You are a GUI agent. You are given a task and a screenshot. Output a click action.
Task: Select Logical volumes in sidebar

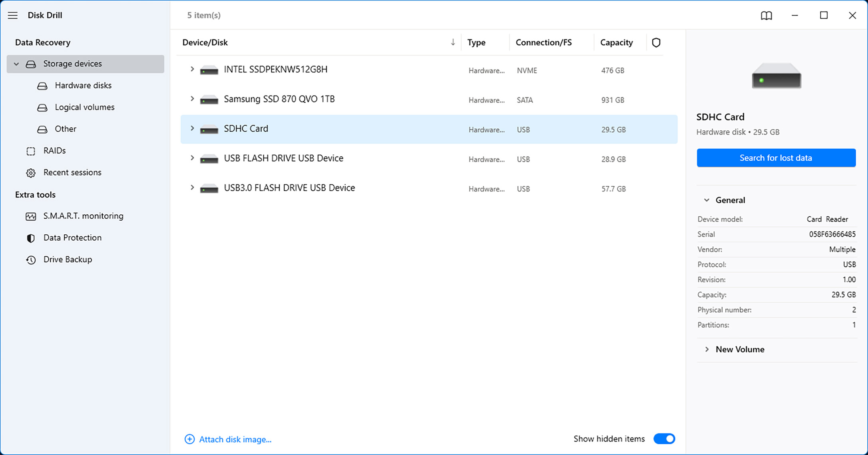pyautogui.click(x=85, y=107)
